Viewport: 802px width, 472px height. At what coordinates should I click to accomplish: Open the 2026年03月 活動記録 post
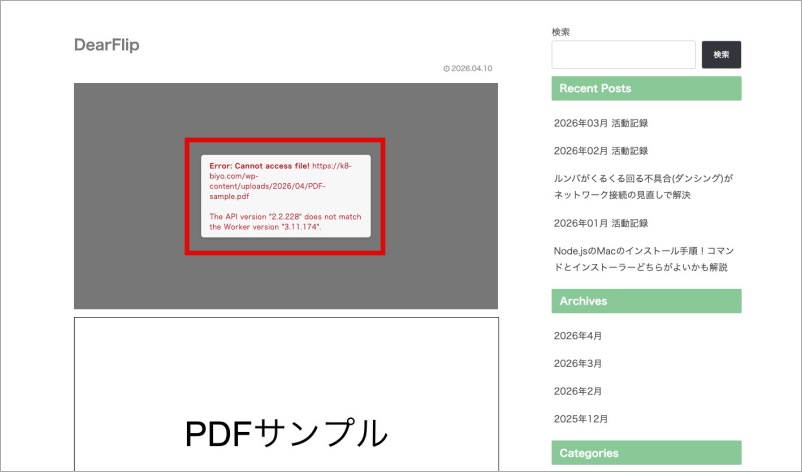[x=601, y=123]
